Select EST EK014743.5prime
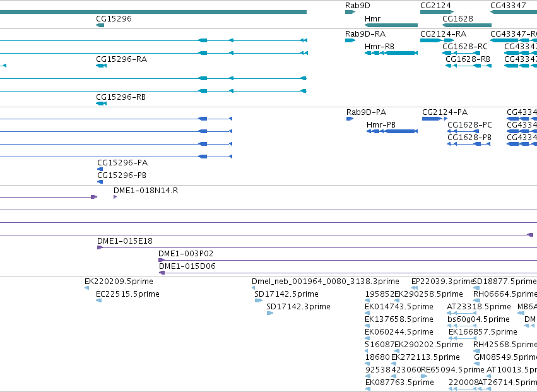 click(x=399, y=307)
